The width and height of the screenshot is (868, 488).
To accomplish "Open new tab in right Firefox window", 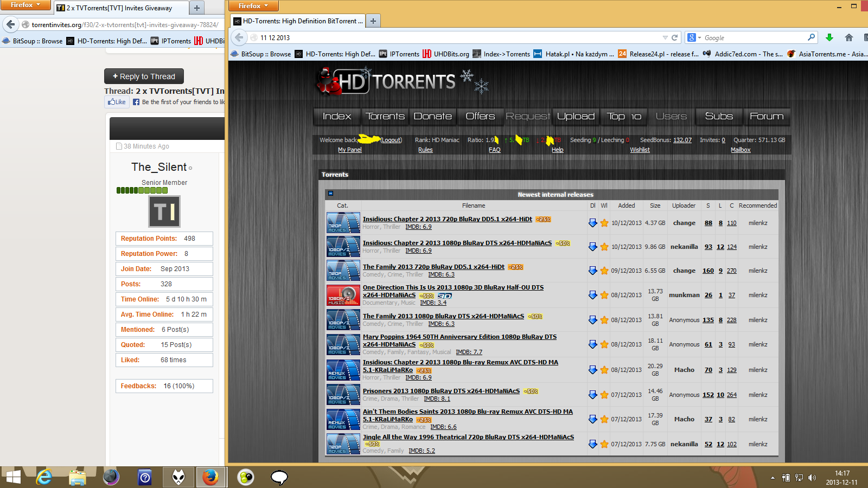I will click(x=373, y=21).
